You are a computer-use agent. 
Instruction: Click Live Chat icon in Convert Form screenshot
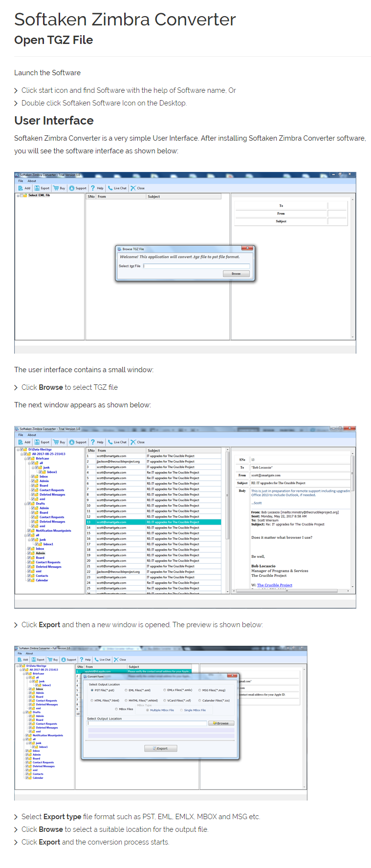coord(97,659)
